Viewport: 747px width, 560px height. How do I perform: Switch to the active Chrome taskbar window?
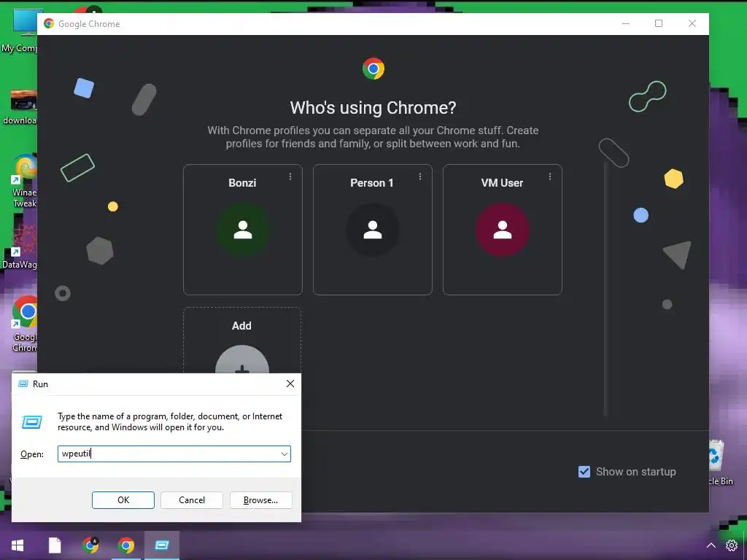(x=126, y=545)
